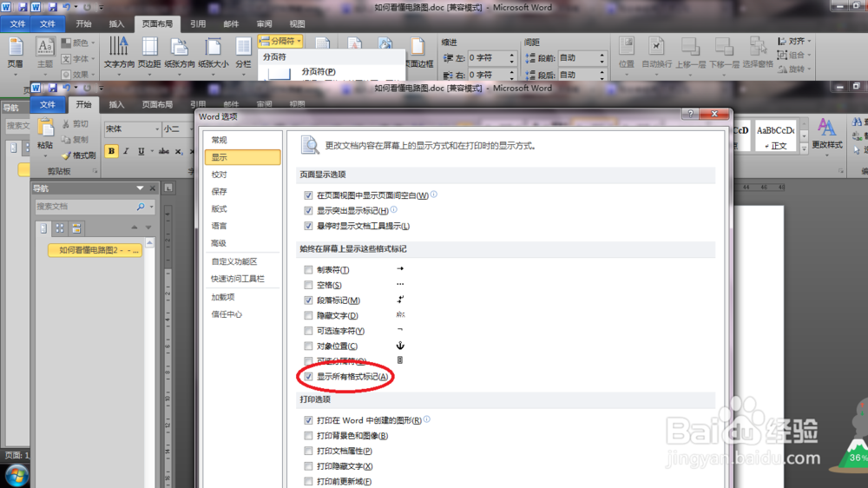Screen dimensions: 868x488
Task: Select the Advanced category in Word Options
Action: 242,243
